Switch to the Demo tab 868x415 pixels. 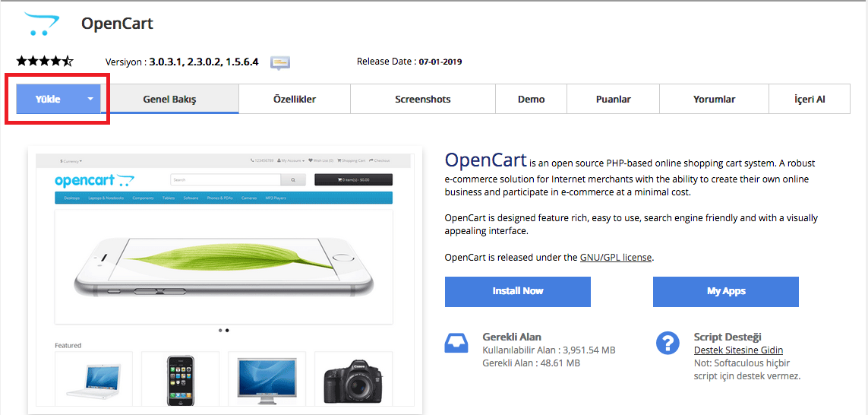click(532, 99)
